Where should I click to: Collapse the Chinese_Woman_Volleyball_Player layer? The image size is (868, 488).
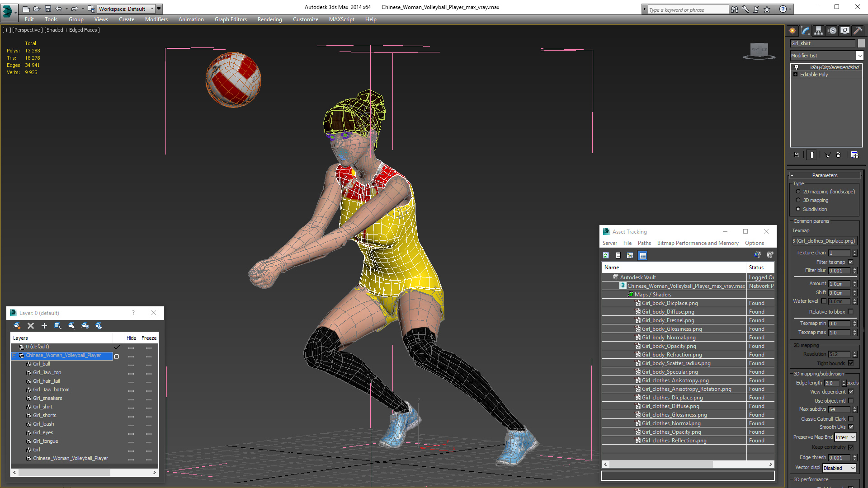14,356
